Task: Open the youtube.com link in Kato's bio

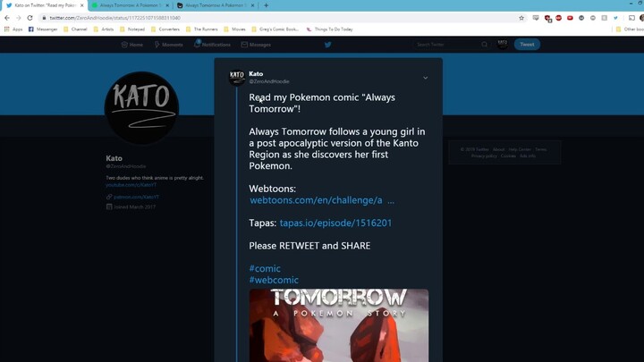Action: coord(131,185)
